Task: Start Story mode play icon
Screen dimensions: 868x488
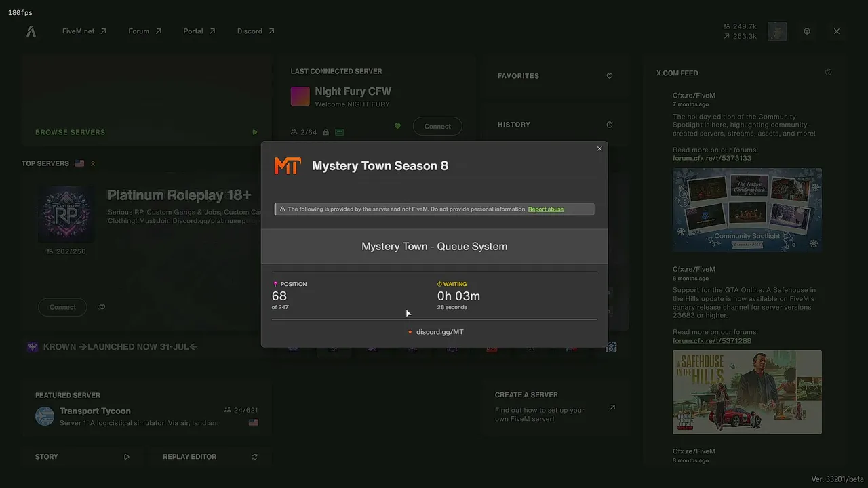Action: 126,457
